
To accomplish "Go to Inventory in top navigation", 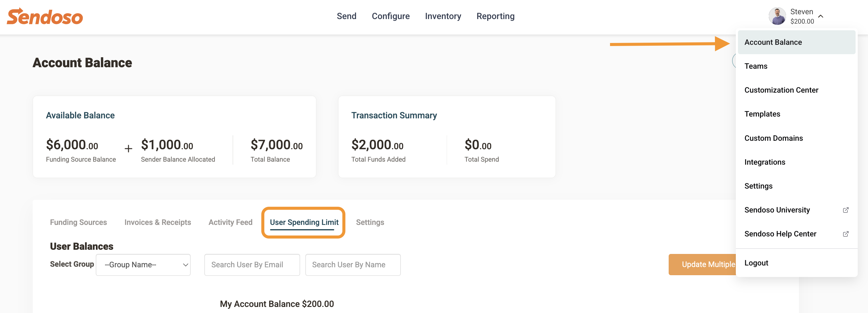I will 443,16.
